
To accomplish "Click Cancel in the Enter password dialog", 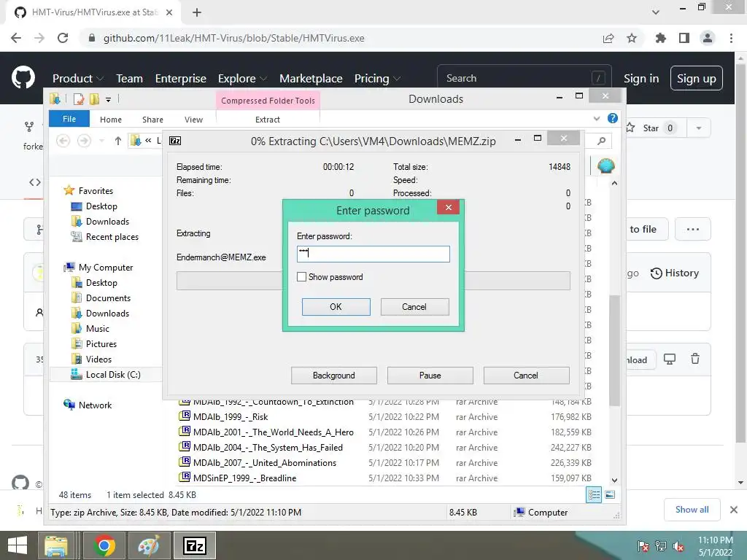I will [x=414, y=307].
